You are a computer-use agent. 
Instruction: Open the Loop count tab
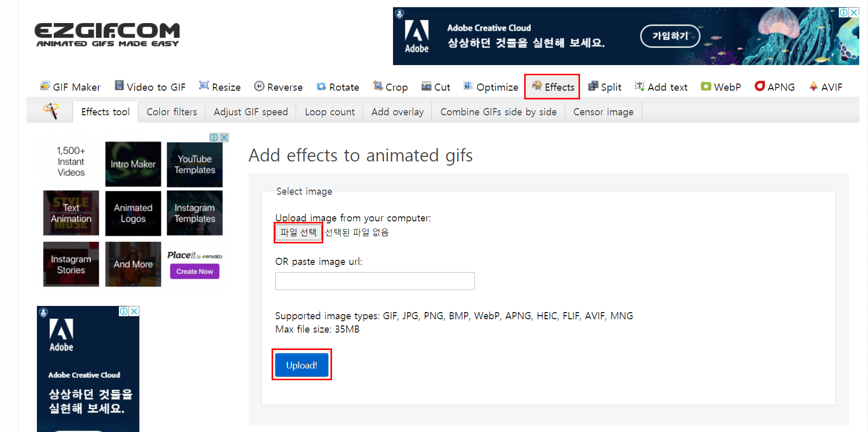[x=329, y=112]
